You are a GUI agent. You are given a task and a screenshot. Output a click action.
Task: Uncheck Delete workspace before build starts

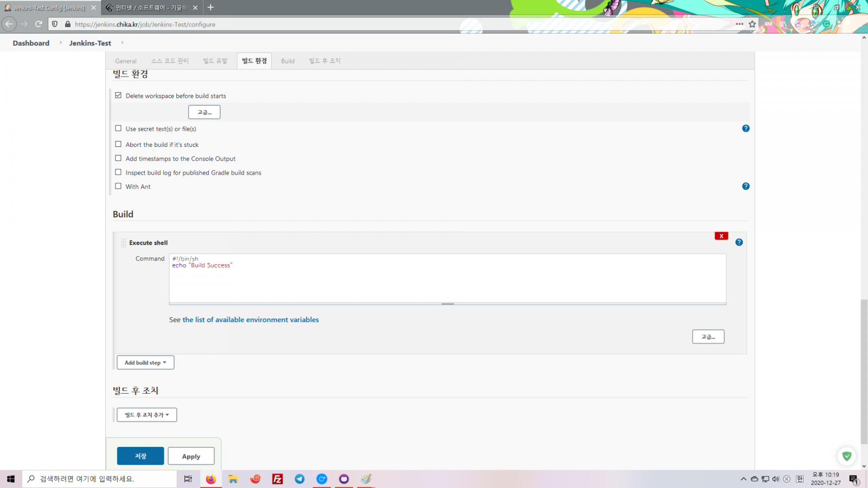(118, 95)
